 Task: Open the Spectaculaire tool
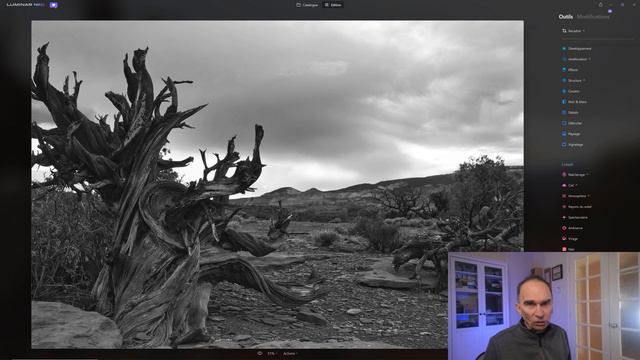(x=575, y=217)
